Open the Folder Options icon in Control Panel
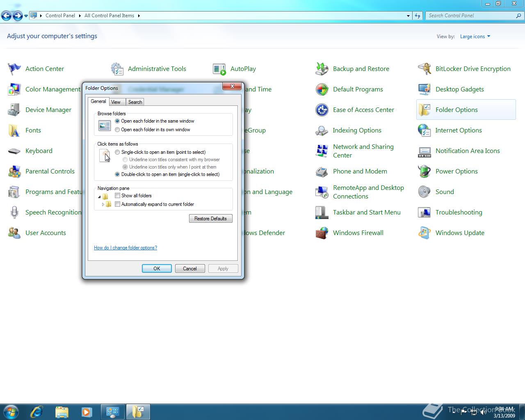 click(x=425, y=110)
